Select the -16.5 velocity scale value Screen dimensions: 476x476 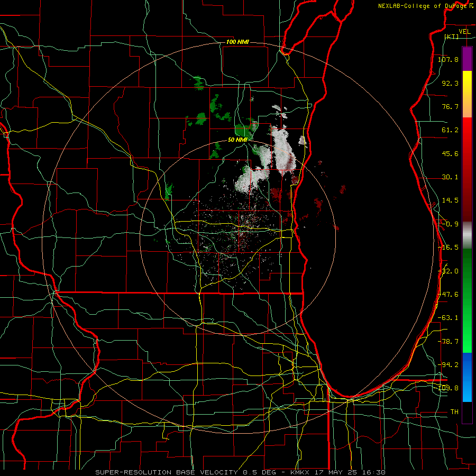point(448,248)
